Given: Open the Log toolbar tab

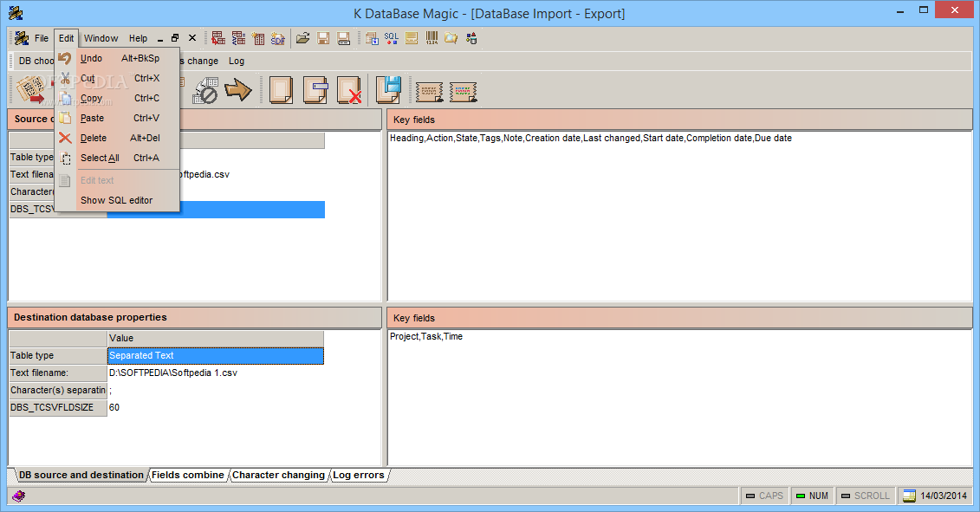Looking at the screenshot, I should (237, 61).
